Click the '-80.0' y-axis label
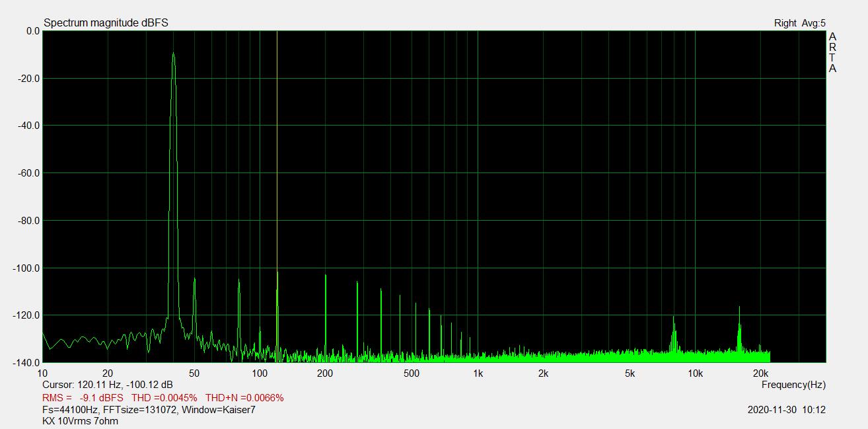 (30, 221)
